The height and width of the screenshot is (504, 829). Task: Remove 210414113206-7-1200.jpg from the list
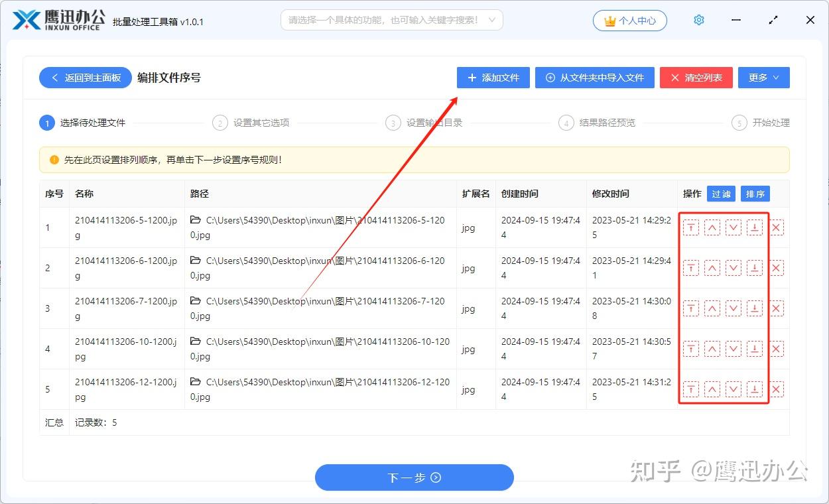pyautogui.click(x=777, y=308)
